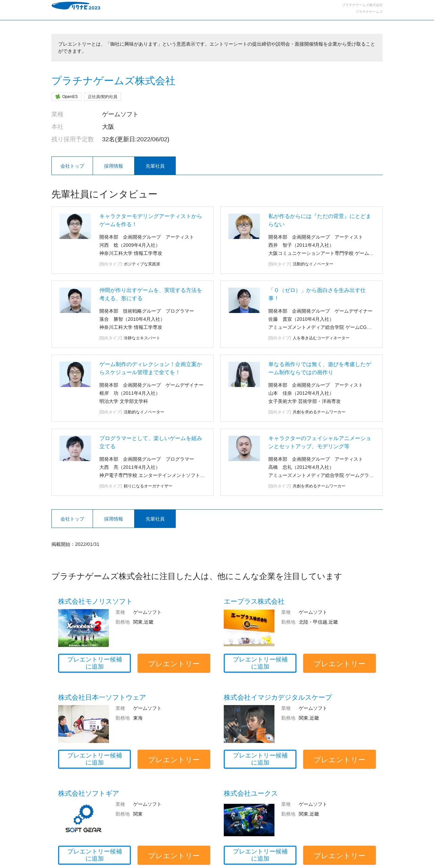The height and width of the screenshot is (868, 434).
Task: Click the Xenoblade 3 image
Action: point(83,628)
